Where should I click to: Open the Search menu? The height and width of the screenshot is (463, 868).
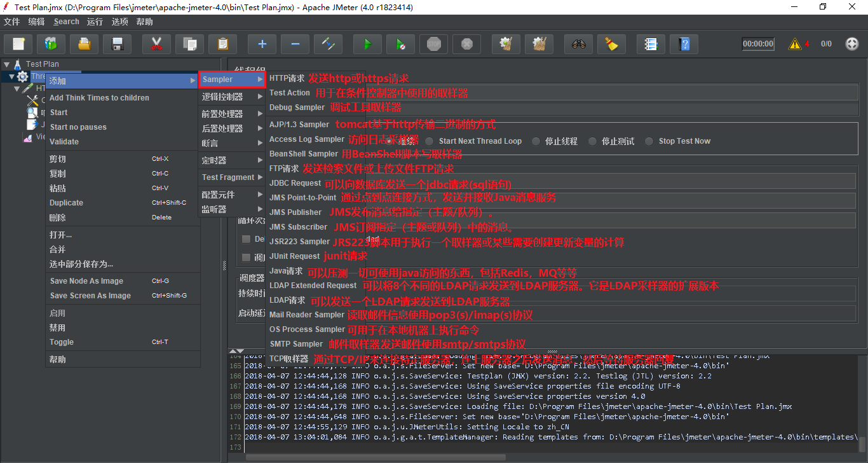point(66,22)
